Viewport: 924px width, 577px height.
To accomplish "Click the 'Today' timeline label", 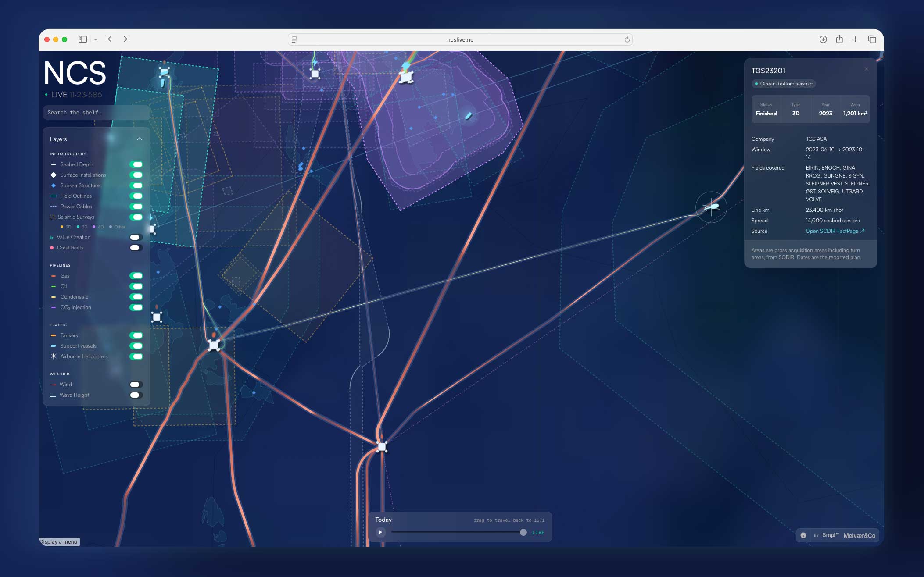I will pos(383,520).
